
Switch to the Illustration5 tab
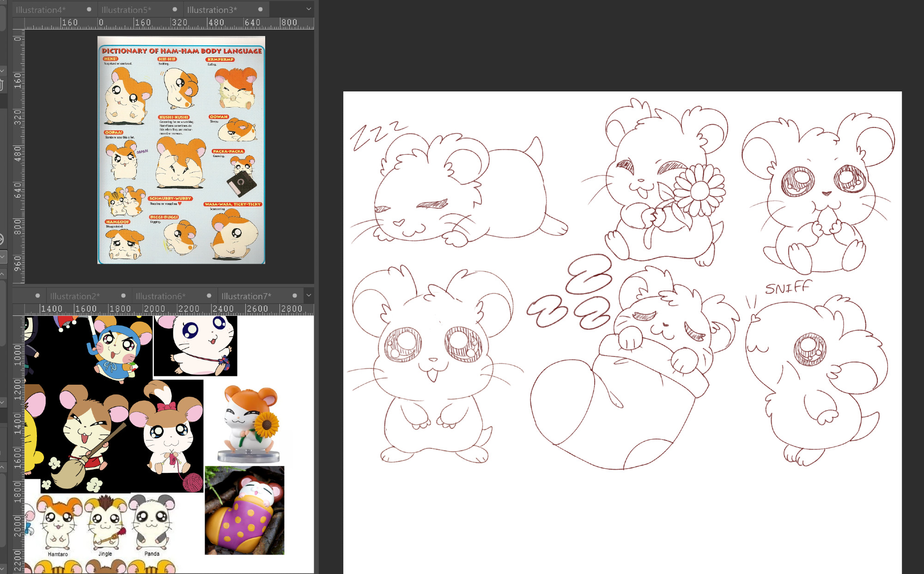coord(126,10)
